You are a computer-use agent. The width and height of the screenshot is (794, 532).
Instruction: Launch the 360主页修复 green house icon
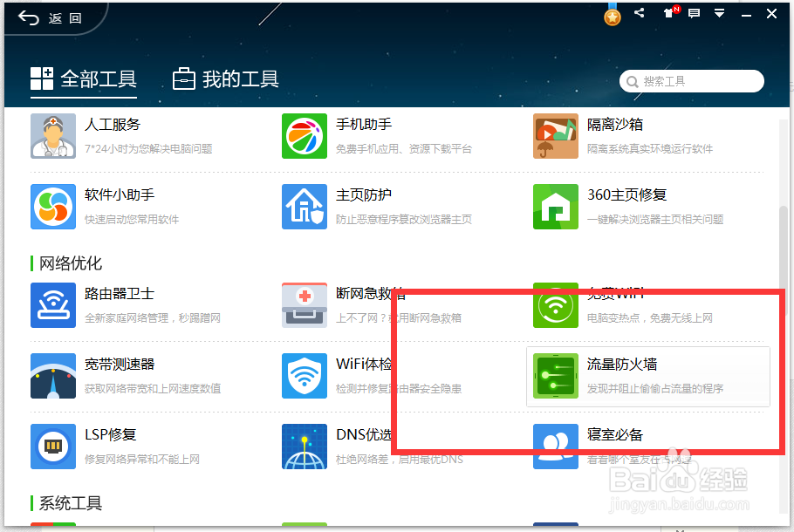tap(556, 207)
